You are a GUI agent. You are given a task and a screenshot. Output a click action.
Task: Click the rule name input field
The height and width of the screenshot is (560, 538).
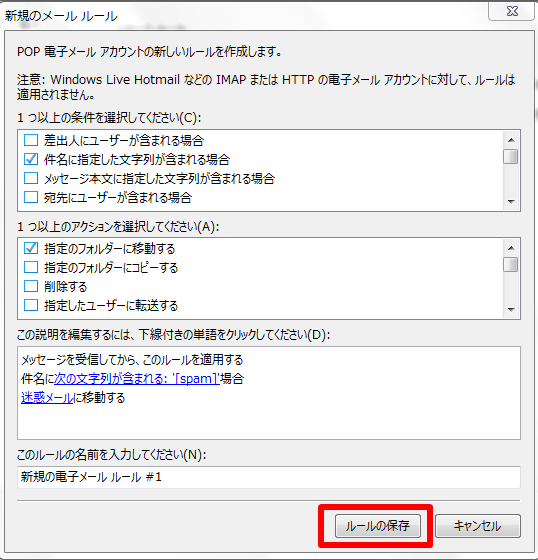pyautogui.click(x=269, y=477)
